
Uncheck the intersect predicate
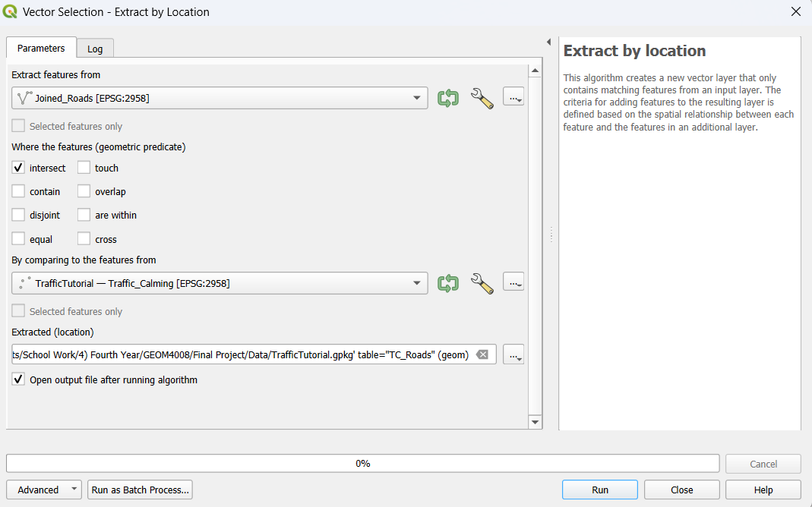(19, 168)
